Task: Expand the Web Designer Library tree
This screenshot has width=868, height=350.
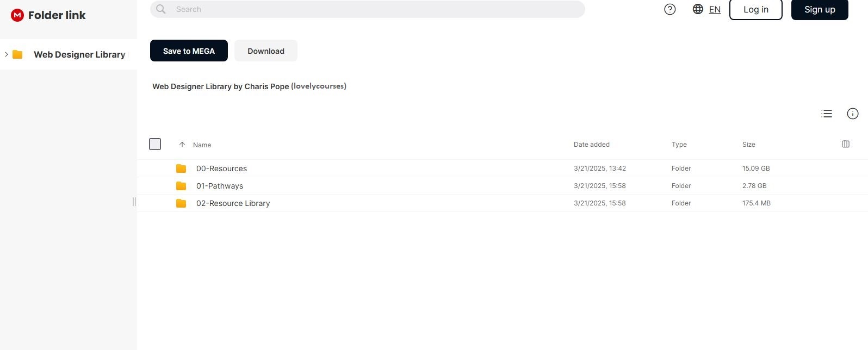Action: [7, 54]
